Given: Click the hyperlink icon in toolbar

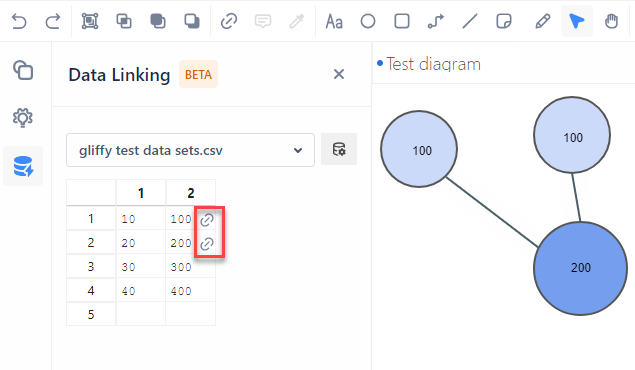Looking at the screenshot, I should (229, 21).
